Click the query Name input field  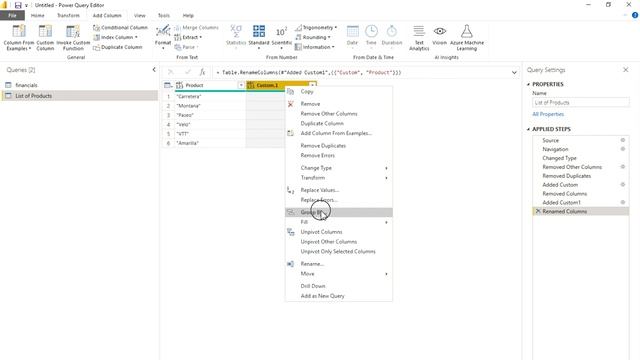click(580, 102)
